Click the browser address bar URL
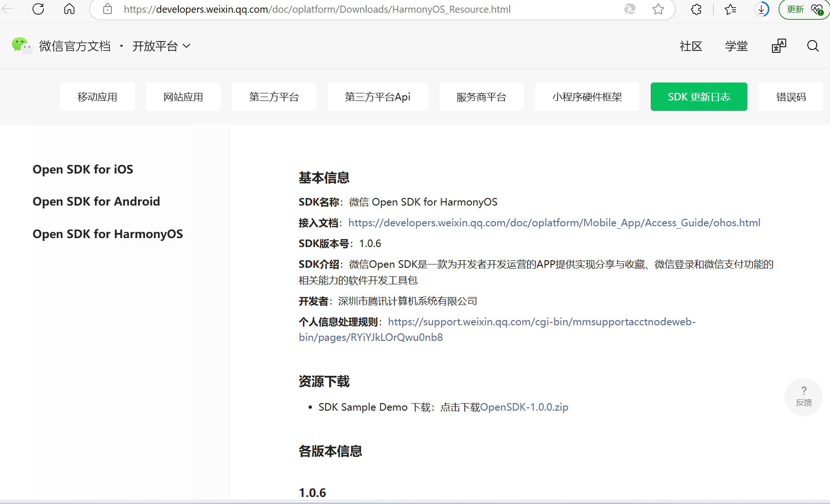Screen dimensions: 830x504 click(317, 9)
